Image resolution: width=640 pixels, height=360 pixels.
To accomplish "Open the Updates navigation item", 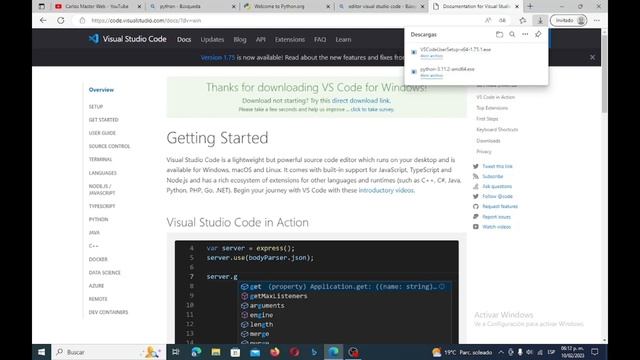I will (212, 40).
